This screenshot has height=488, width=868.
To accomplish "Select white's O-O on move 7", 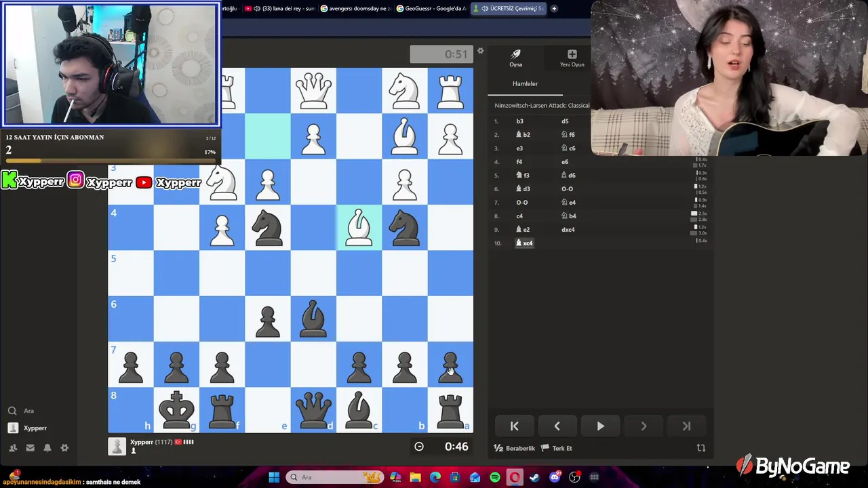I will coord(521,202).
